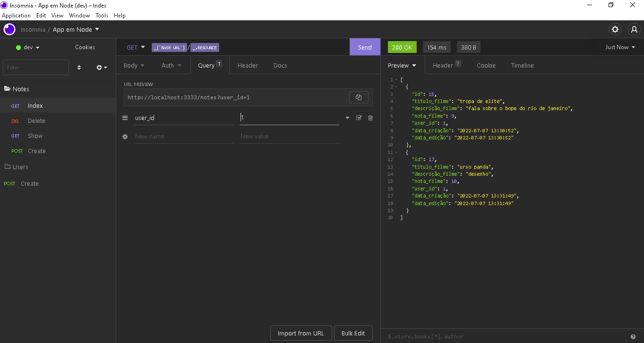Send the request
Viewport: 644px width, 343px height.
click(x=365, y=47)
